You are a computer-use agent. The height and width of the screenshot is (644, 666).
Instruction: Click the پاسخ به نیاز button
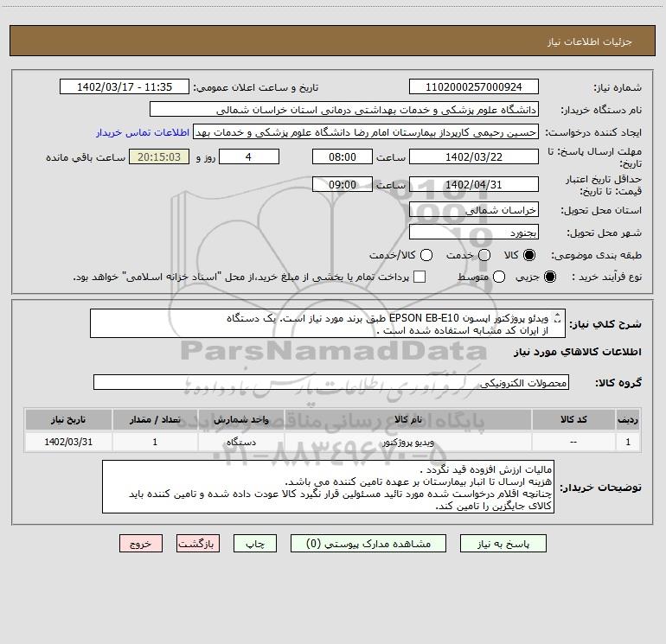click(x=503, y=544)
